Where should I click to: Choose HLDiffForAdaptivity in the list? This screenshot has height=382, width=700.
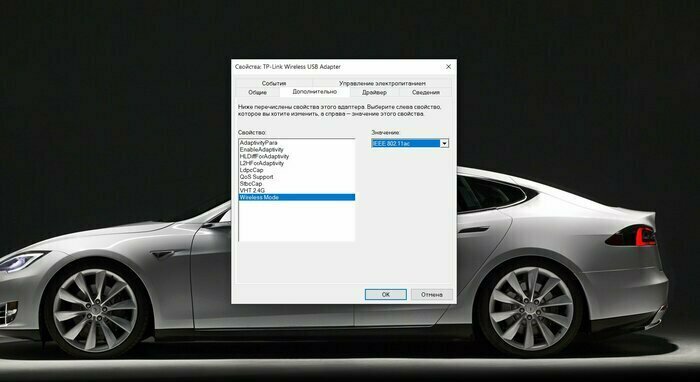[297, 157]
